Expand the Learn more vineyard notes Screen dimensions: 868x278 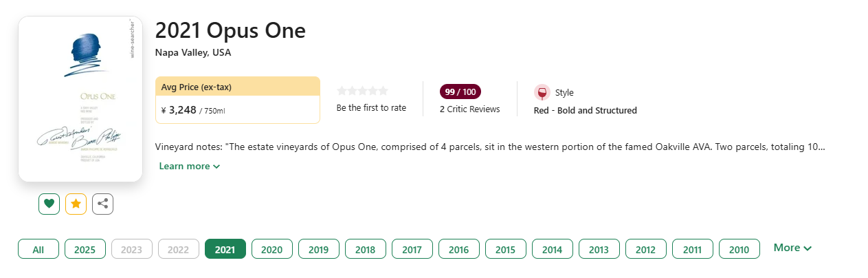point(189,166)
